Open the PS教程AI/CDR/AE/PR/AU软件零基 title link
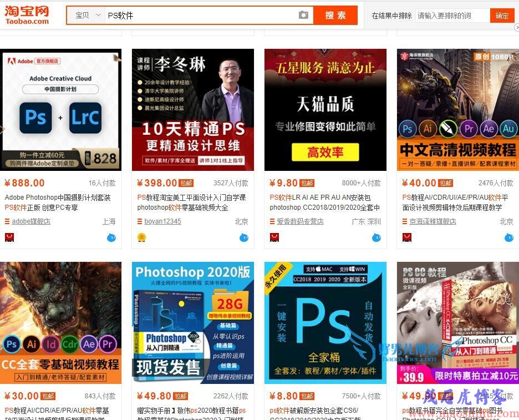Viewport: 519px width, 420px height. point(57,413)
